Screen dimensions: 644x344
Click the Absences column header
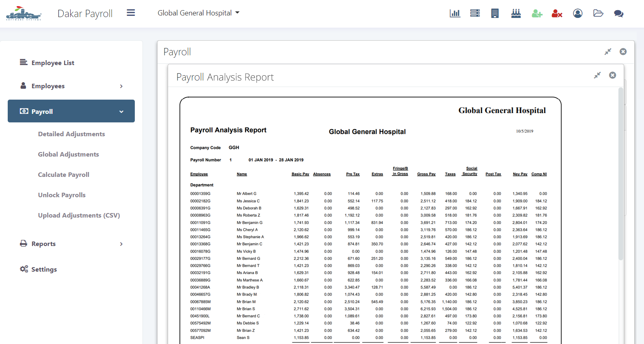(x=322, y=174)
